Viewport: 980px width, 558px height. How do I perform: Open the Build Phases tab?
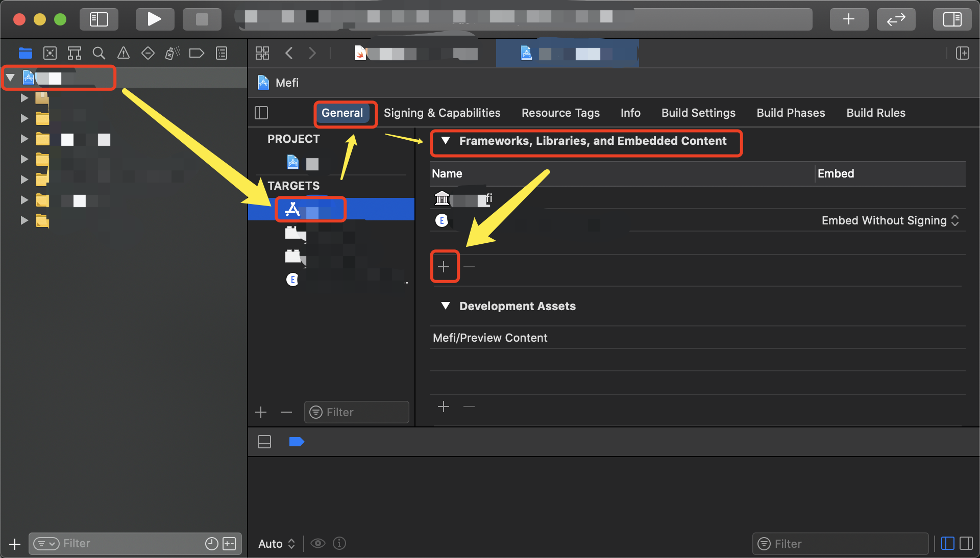tap(791, 113)
